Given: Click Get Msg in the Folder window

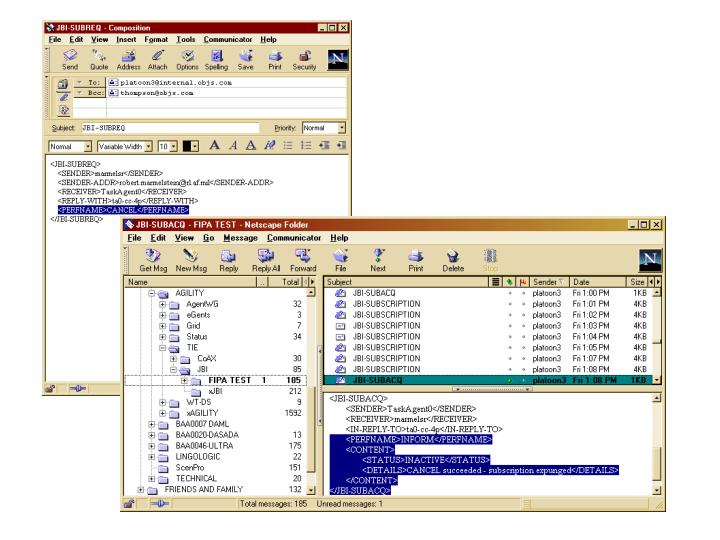Looking at the screenshot, I should [153, 260].
